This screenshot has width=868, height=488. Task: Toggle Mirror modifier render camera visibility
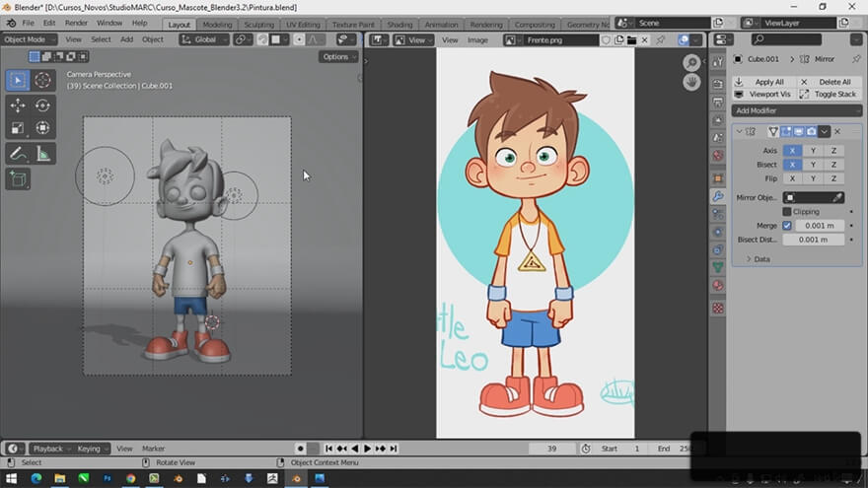(x=811, y=132)
